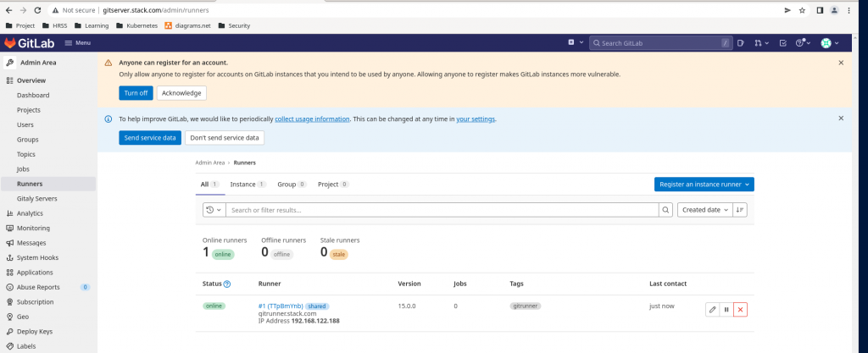The width and height of the screenshot is (868, 353).
Task: Switch to Project runners tab
Action: tap(333, 185)
